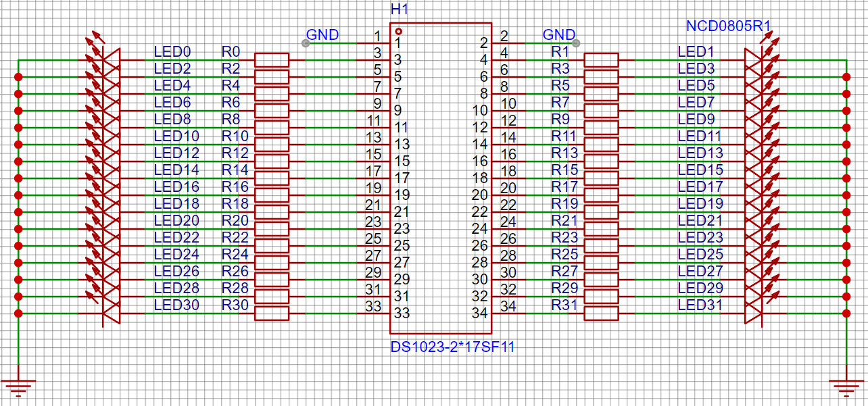Click pin number 34 on the H1 connector
868x406 pixels.
(480, 313)
